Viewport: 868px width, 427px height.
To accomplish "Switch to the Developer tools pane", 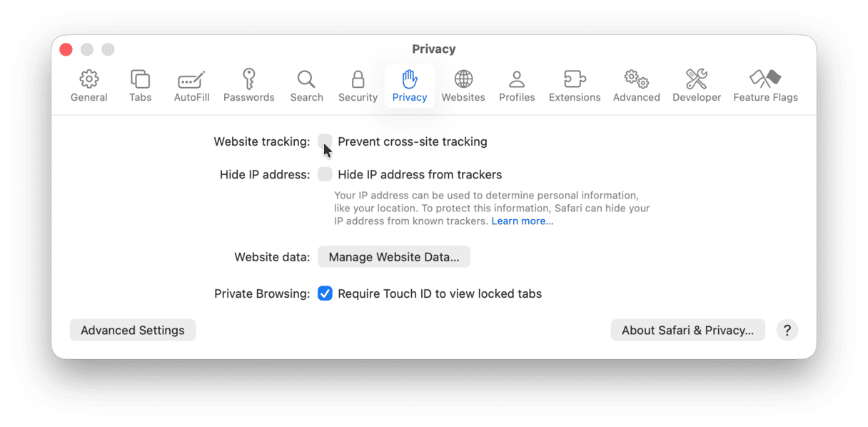I will [697, 86].
